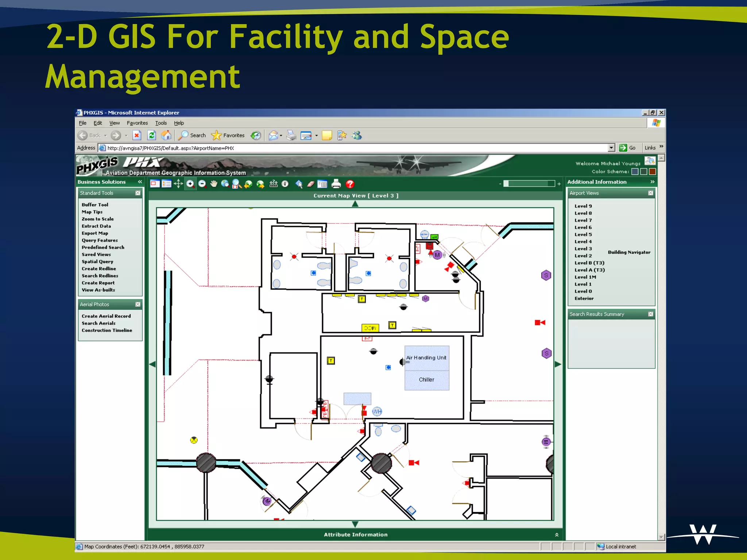Open the attribute table icon
This screenshot has width=747, height=560.
(322, 184)
